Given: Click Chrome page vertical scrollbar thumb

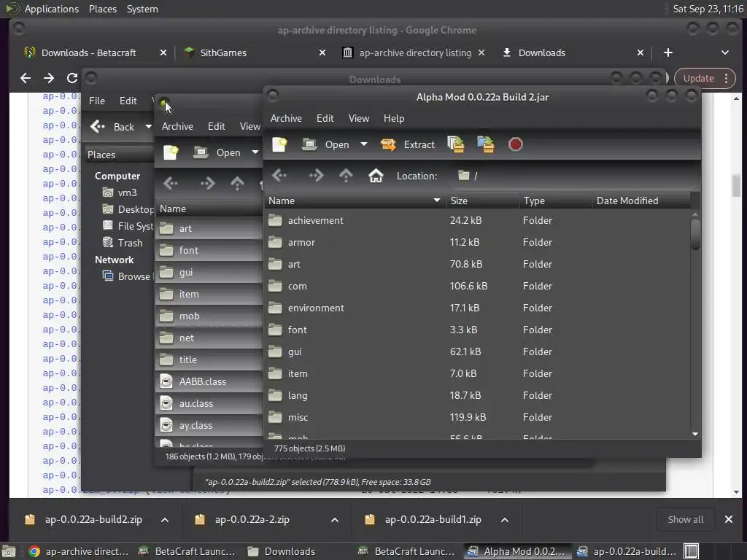Looking at the screenshot, I should (737, 185).
